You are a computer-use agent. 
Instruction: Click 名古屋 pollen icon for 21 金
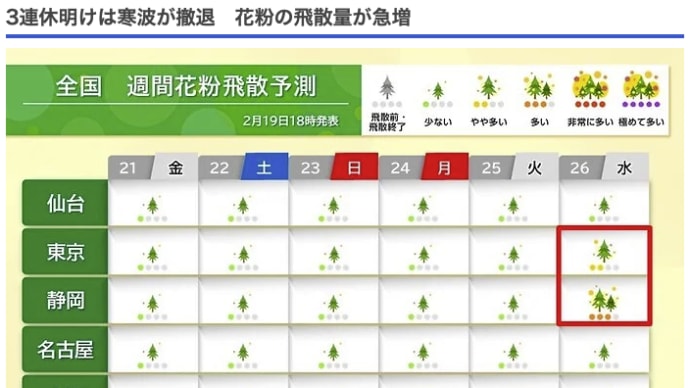152,355
